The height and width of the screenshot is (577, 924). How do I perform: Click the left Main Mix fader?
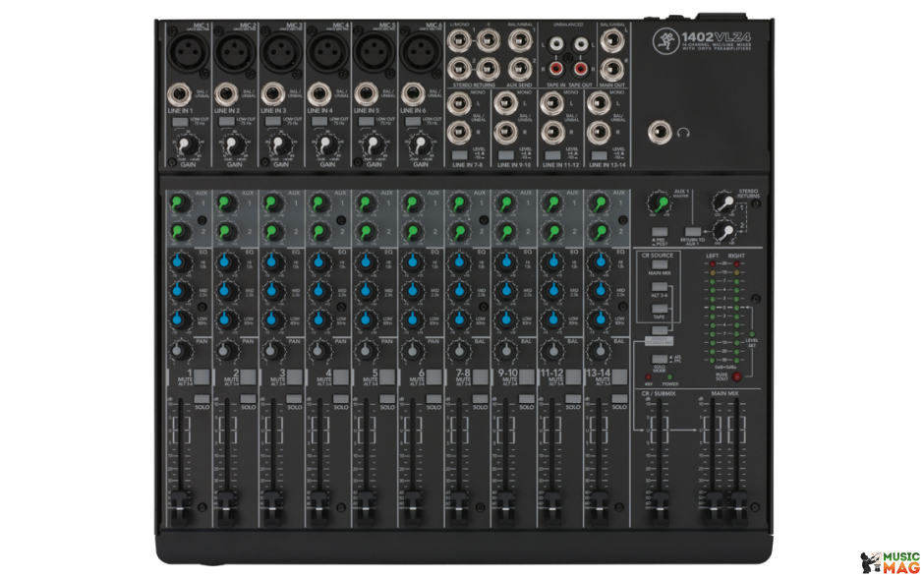[712, 508]
